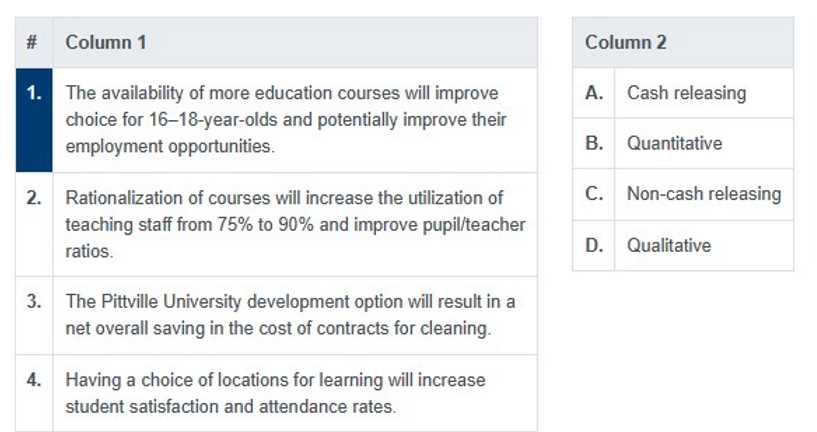The height and width of the screenshot is (432, 817).
Task: Select row number 4 cell
Action: coord(34,381)
